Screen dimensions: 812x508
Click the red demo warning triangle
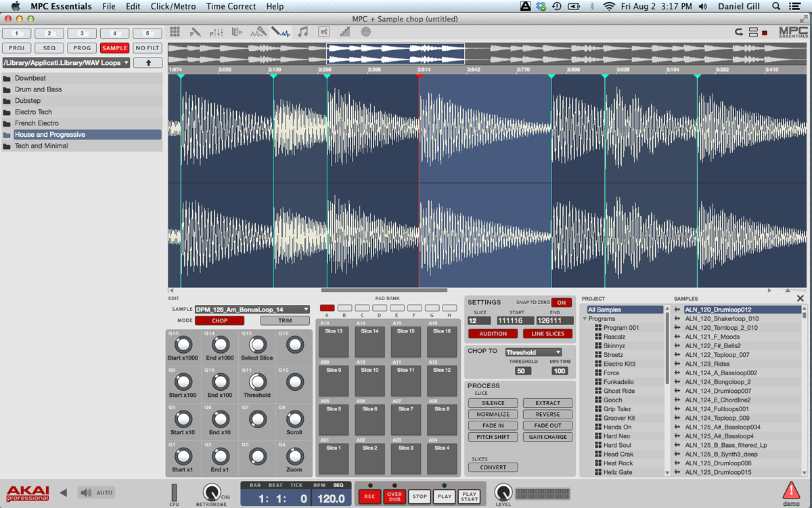(x=791, y=490)
